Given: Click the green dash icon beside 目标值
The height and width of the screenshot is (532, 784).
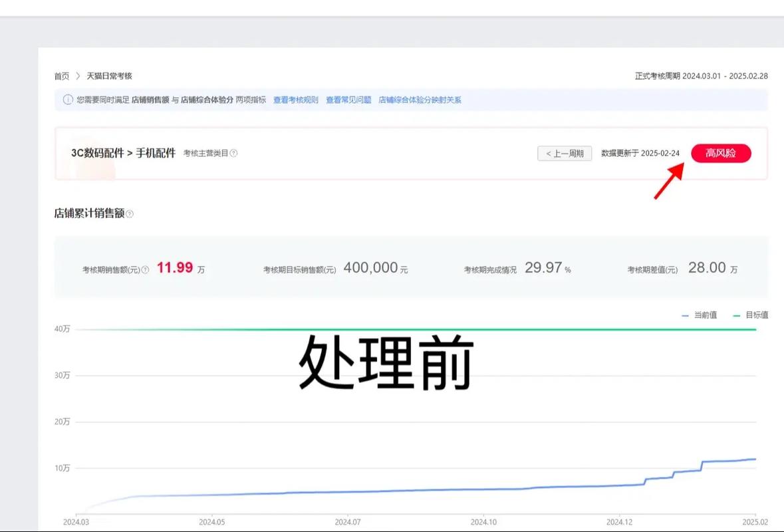Looking at the screenshot, I should (735, 315).
